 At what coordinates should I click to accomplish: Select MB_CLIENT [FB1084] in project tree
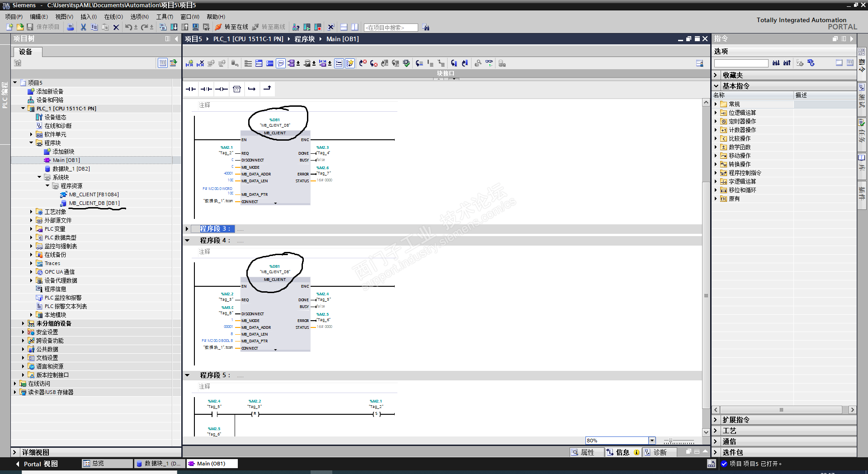[x=94, y=194]
